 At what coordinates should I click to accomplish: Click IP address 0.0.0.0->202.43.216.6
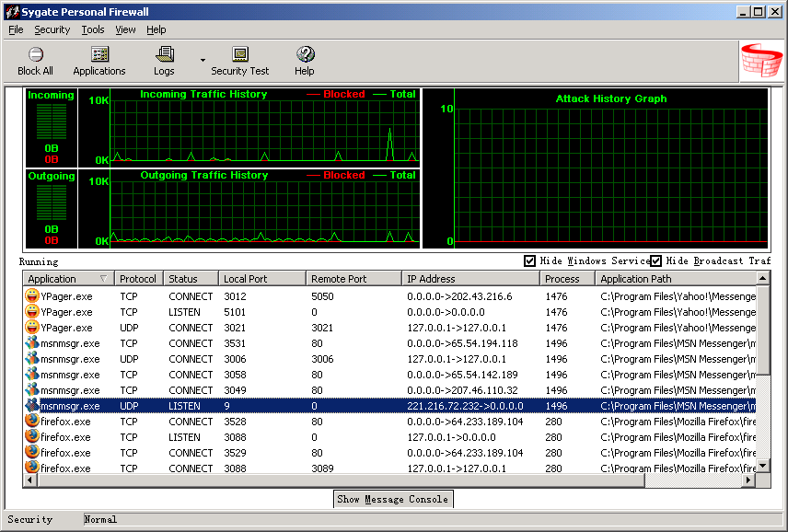pos(459,296)
